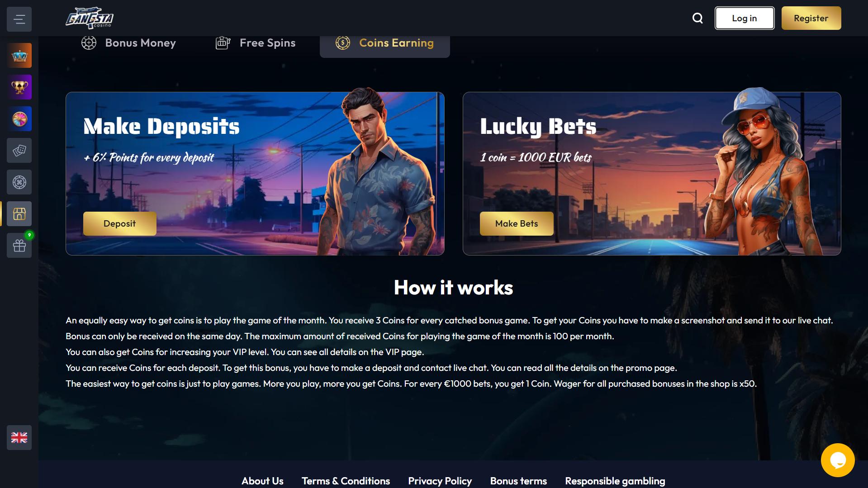Image resolution: width=868 pixels, height=488 pixels.
Task: Open the fortune wheel sidebar icon
Action: 19,119
